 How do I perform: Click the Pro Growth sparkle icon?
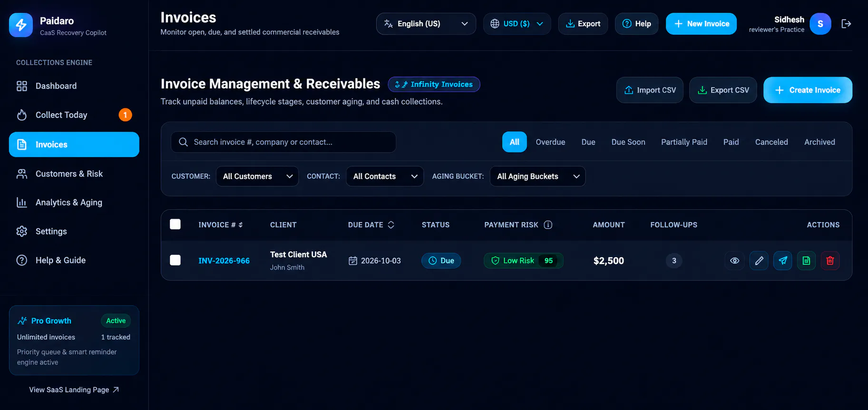[x=22, y=321]
